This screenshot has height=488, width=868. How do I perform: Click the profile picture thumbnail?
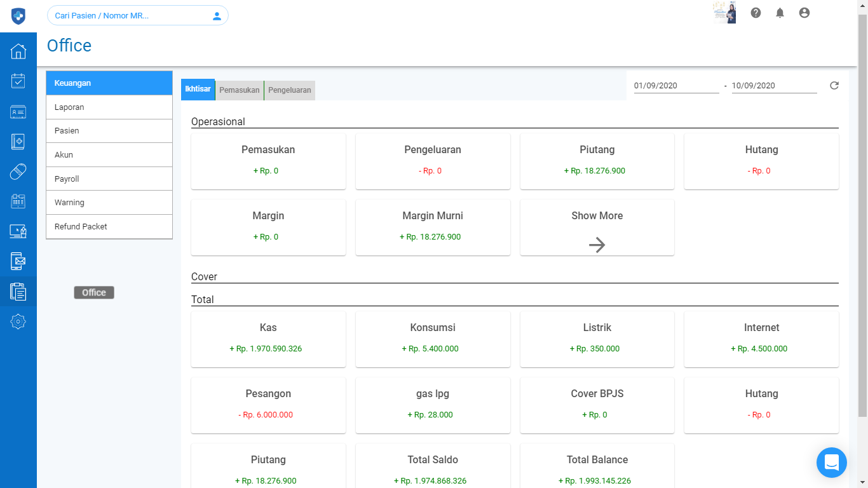(x=724, y=13)
